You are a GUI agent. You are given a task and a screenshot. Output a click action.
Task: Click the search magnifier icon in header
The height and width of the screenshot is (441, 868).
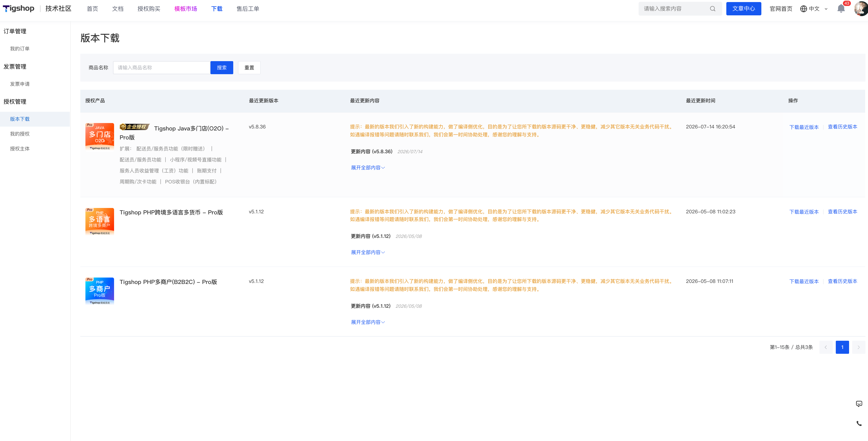(713, 9)
